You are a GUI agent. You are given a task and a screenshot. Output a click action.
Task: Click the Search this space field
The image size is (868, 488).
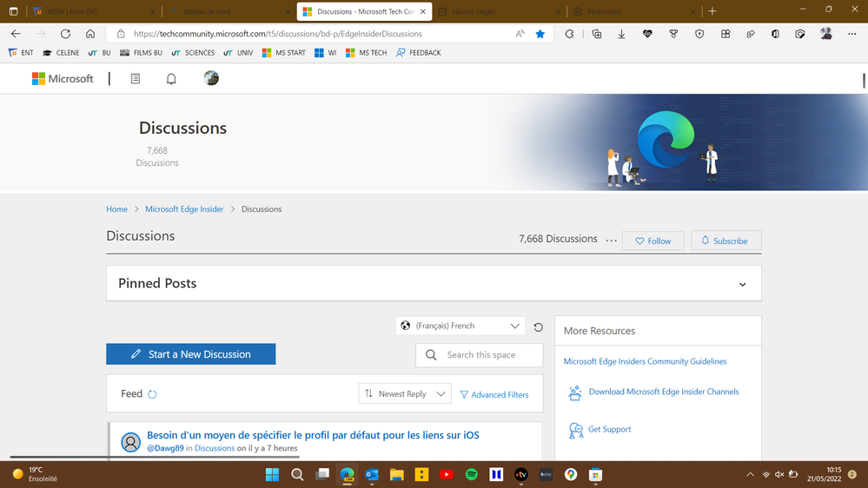pyautogui.click(x=480, y=355)
